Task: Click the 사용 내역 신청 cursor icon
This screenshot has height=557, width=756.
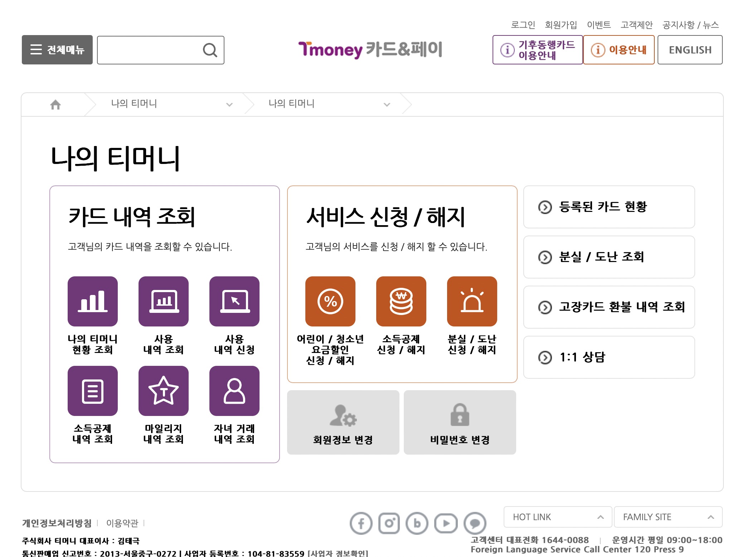Action: tap(234, 301)
